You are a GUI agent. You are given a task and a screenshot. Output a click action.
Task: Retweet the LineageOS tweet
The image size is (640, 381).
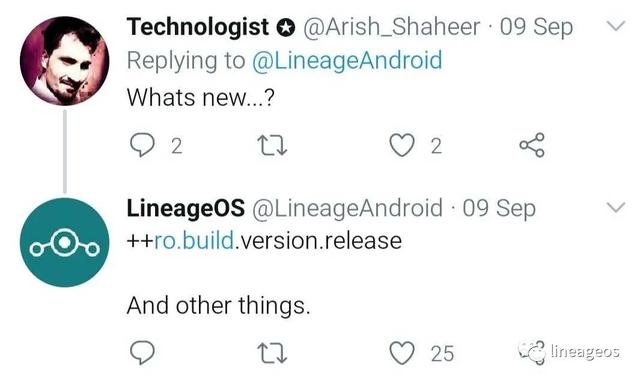coord(272,353)
